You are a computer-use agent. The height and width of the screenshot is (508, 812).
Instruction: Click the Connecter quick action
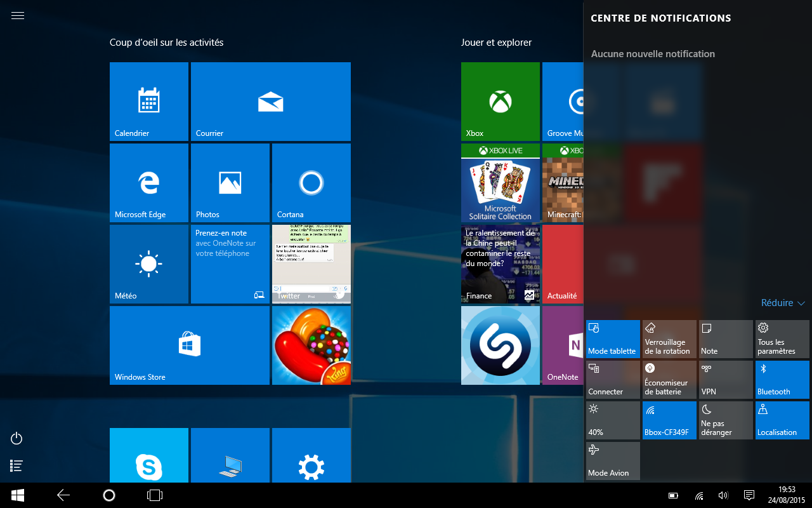613,380
